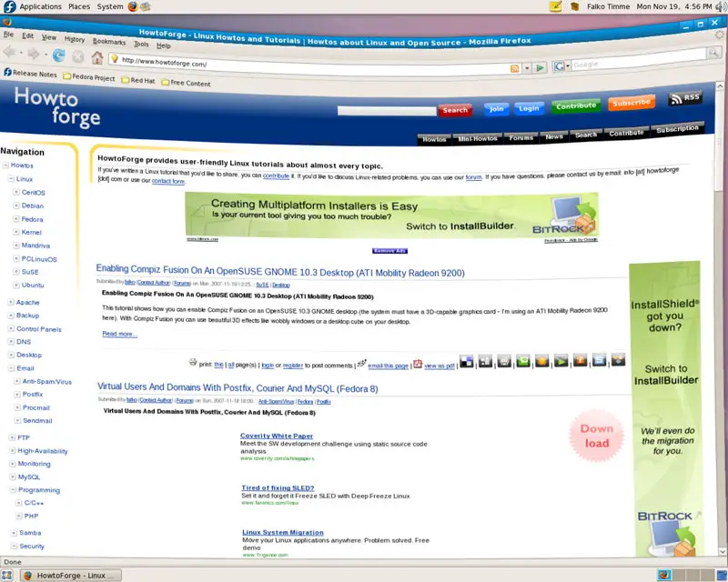Open the Firefox File menu

8,35
